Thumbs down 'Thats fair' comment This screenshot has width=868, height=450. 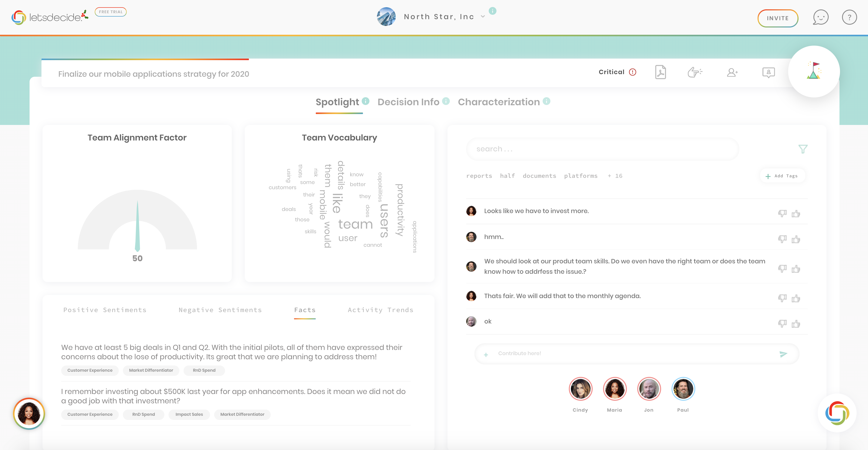pyautogui.click(x=782, y=298)
